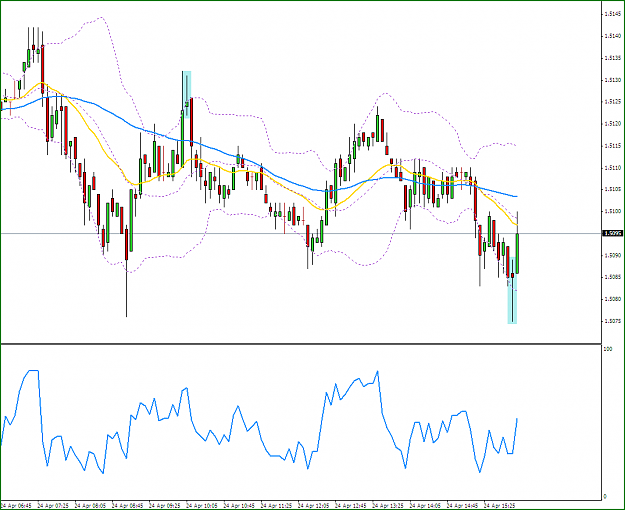Click the 1.5125 price level label

pyautogui.click(x=613, y=102)
